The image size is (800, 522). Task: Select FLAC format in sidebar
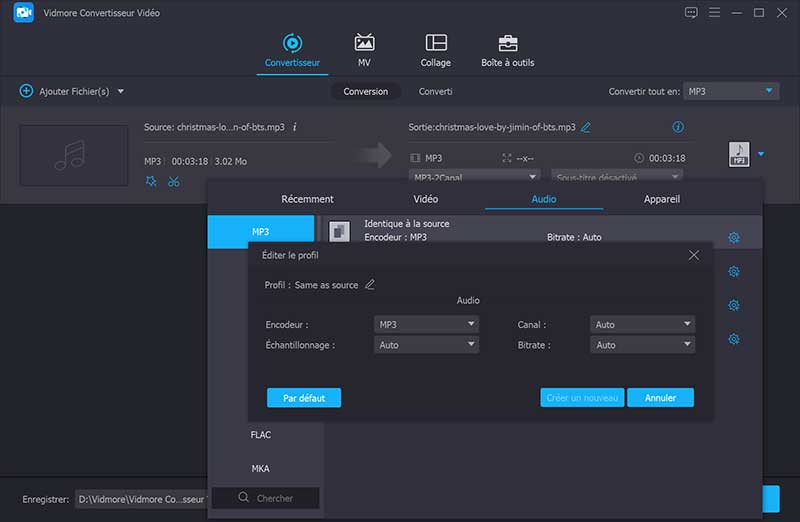click(261, 435)
